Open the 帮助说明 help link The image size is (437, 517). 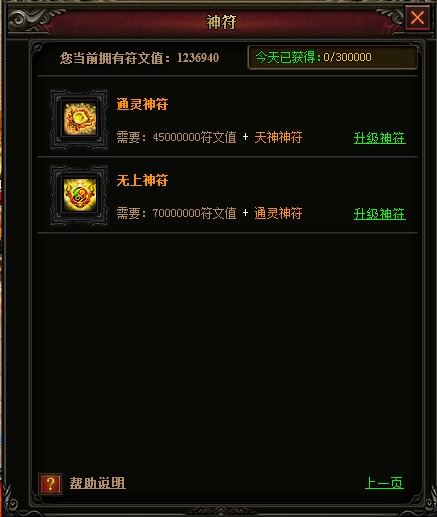(98, 483)
